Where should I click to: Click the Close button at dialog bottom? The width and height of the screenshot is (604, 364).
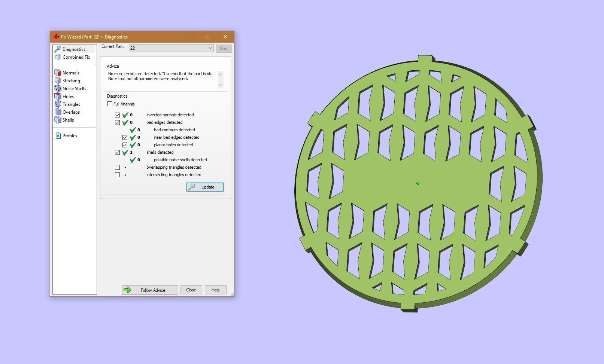191,290
